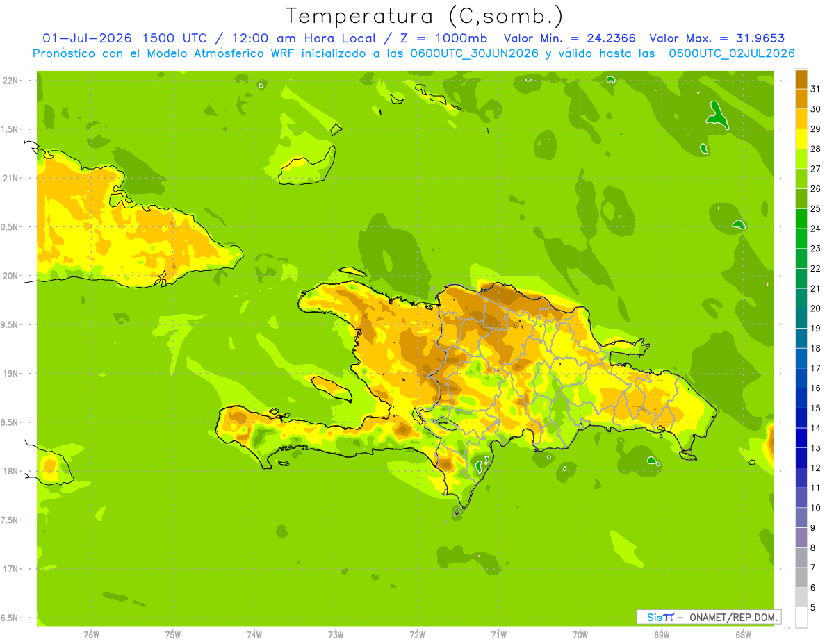Click the legend value 13

pyautogui.click(x=816, y=448)
